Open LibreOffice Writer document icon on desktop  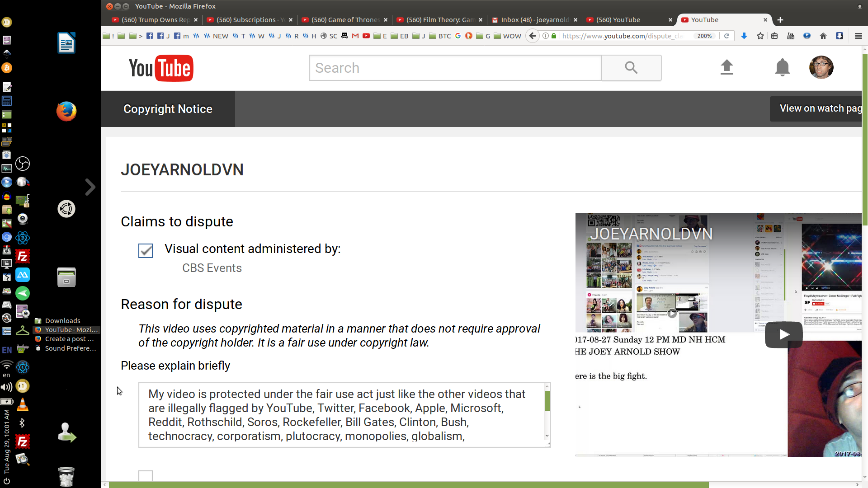66,43
